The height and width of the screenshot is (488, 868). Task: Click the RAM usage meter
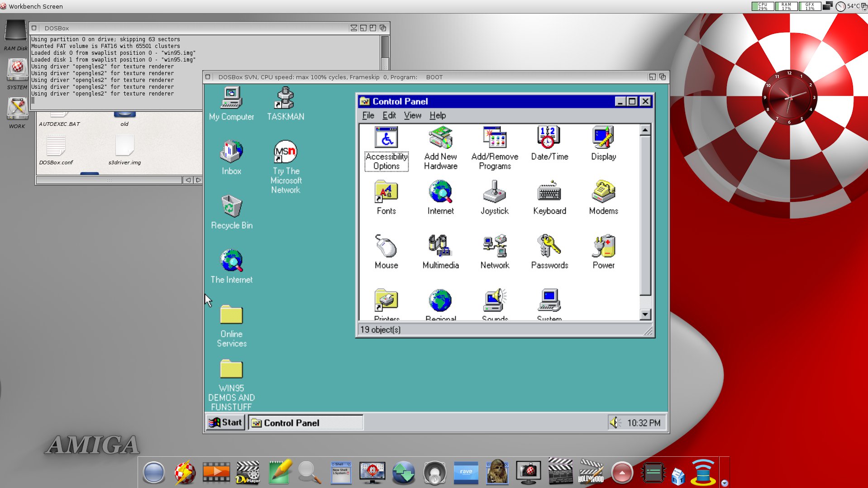pos(786,6)
